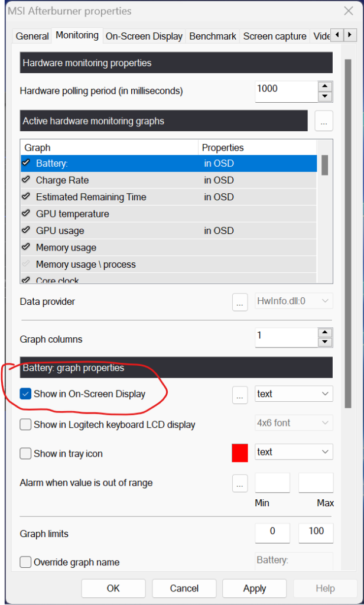This screenshot has height=605, width=364.
Task: Open On-Screen Display text format dropdown
Action: (294, 393)
